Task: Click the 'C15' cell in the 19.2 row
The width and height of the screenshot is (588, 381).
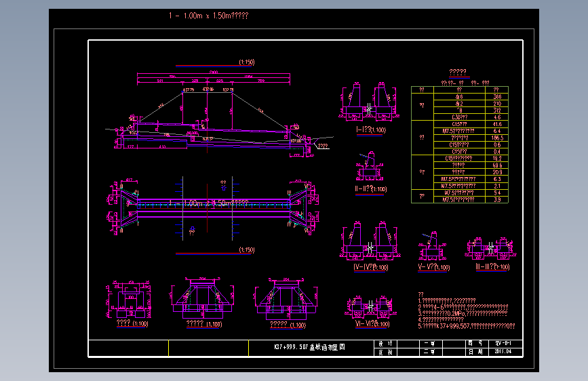Action: (x=459, y=158)
